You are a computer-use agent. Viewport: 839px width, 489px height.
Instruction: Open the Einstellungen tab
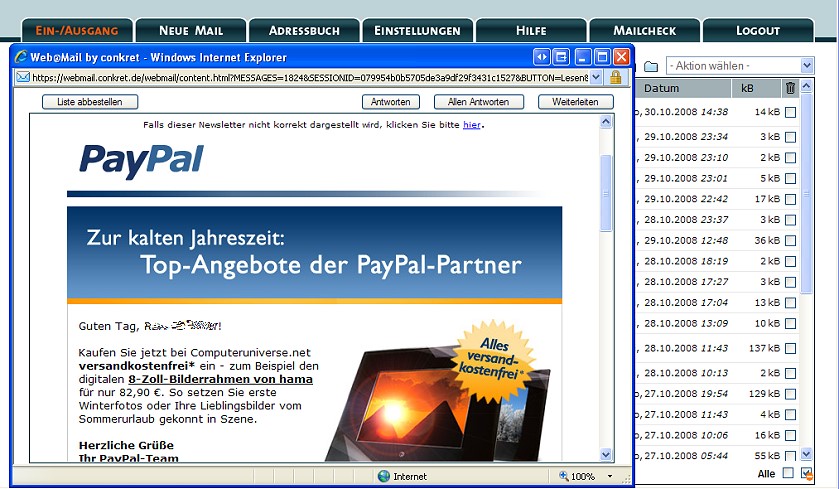pos(417,30)
